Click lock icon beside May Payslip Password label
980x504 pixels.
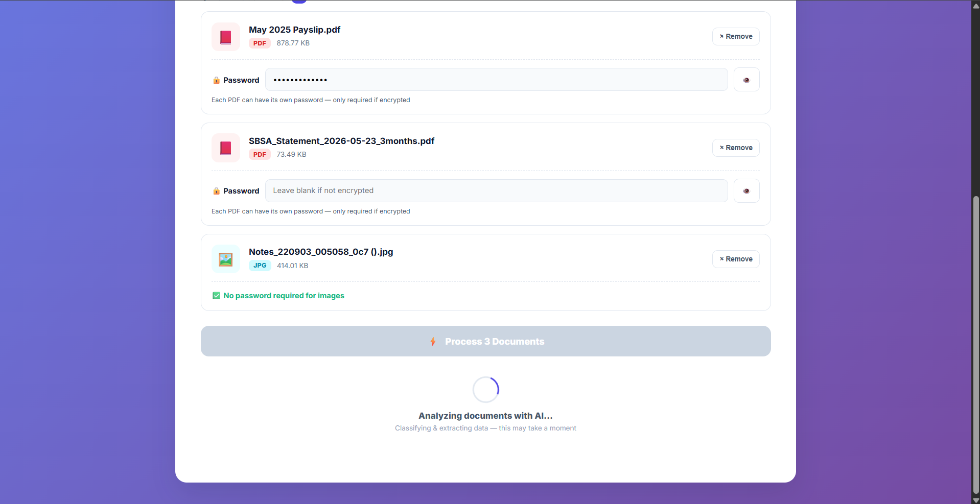pos(217,80)
